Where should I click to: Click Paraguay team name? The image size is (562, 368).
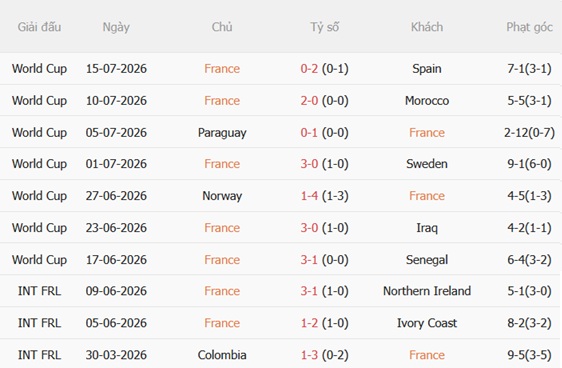click(222, 133)
